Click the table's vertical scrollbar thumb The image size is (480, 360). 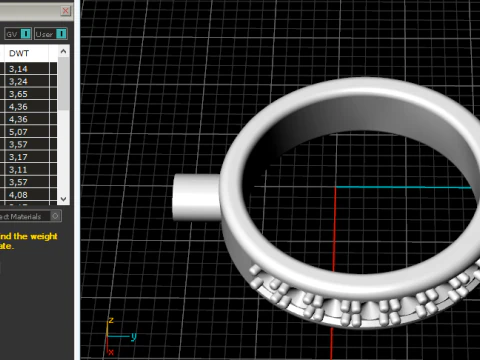[63, 84]
